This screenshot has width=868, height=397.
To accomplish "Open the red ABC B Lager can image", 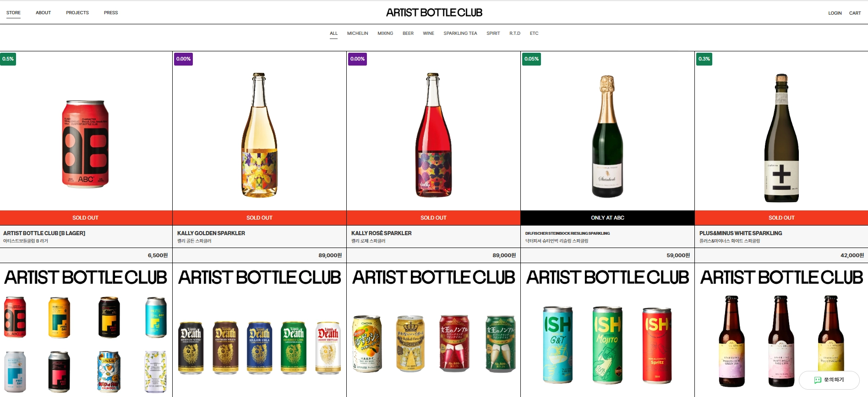I will [x=86, y=144].
